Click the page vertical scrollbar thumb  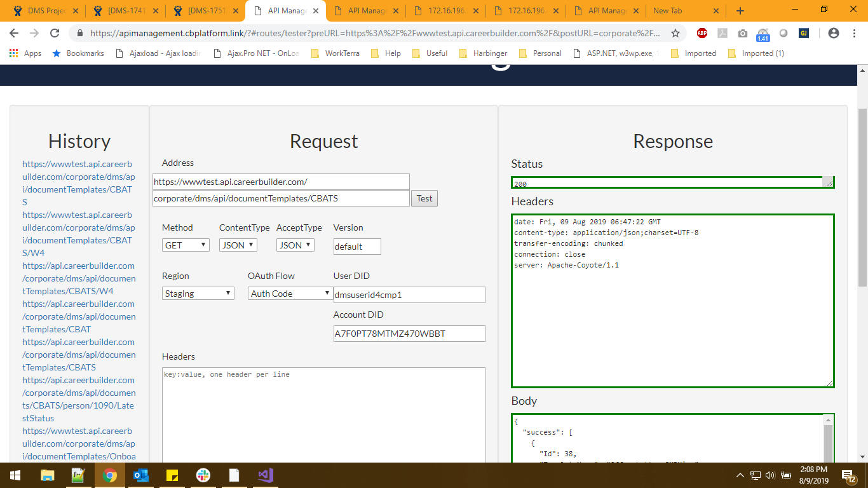pos(862,197)
